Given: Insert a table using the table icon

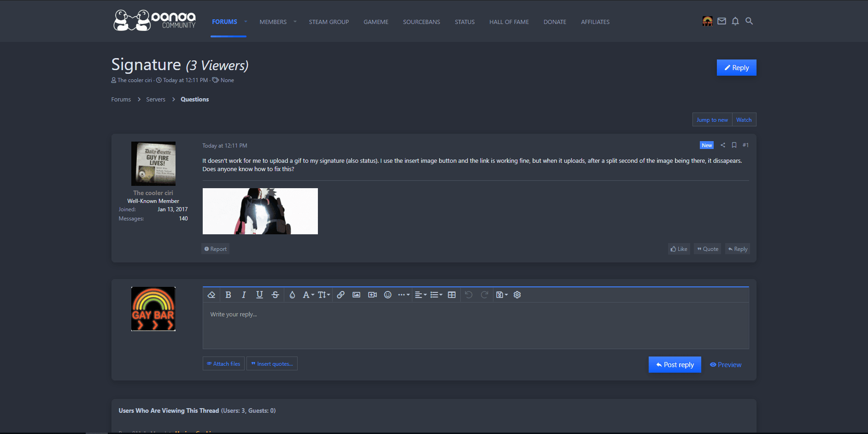Looking at the screenshot, I should pos(452,295).
